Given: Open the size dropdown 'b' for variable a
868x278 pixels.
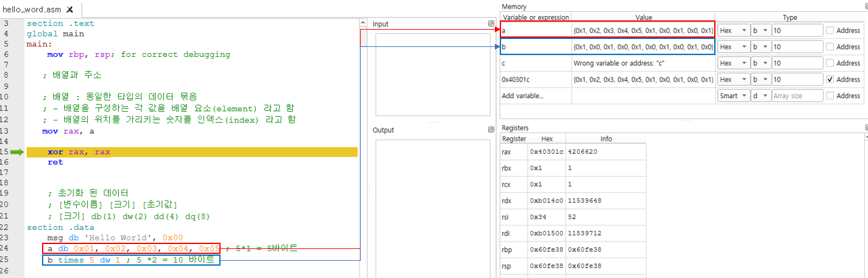Looking at the screenshot, I should point(761,30).
